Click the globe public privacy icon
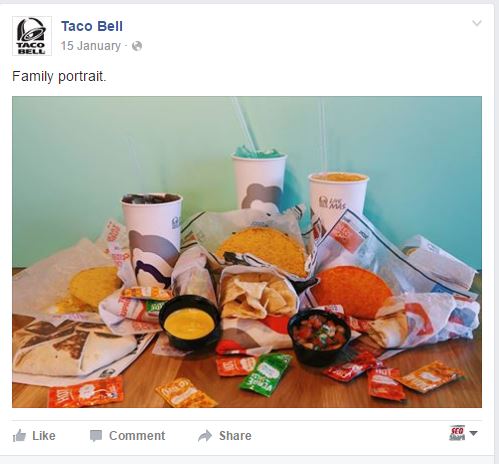Image resolution: width=499 pixels, height=464 pixels. 137,46
